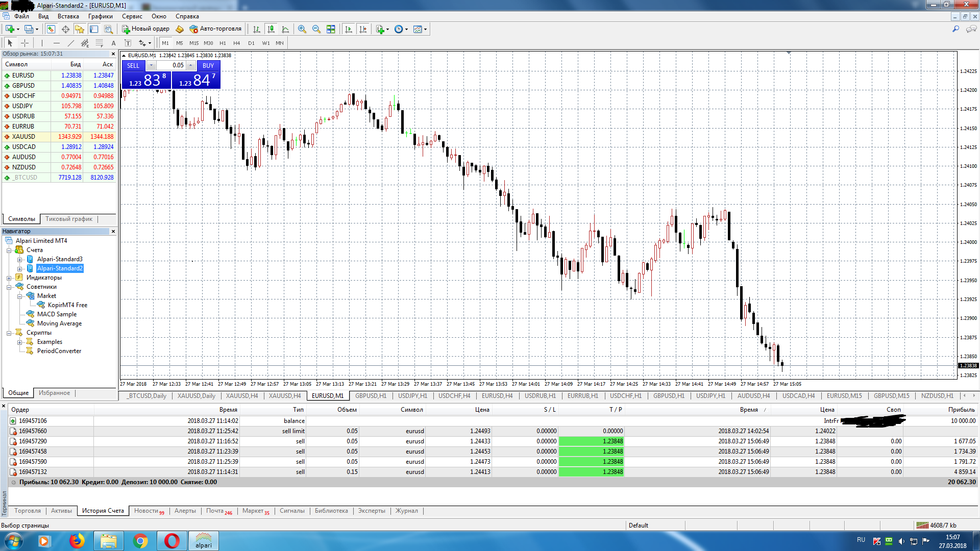Open Firefox from the taskbar
The height and width of the screenshot is (551, 980).
point(77,541)
